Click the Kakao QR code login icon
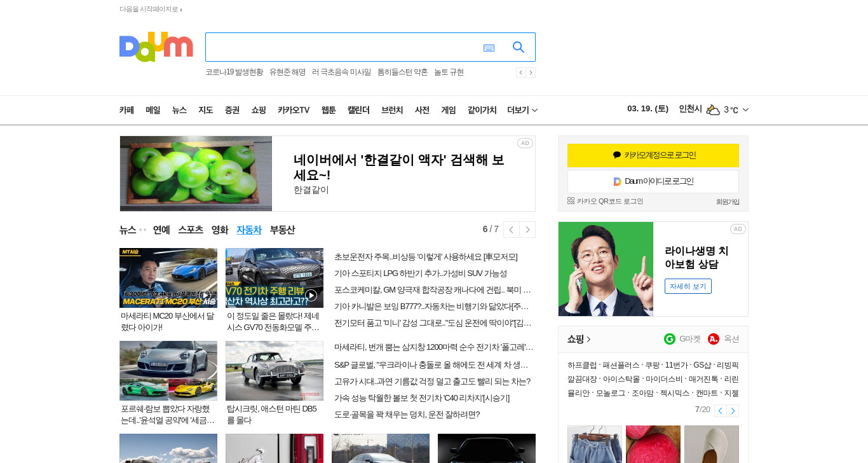 (x=571, y=200)
